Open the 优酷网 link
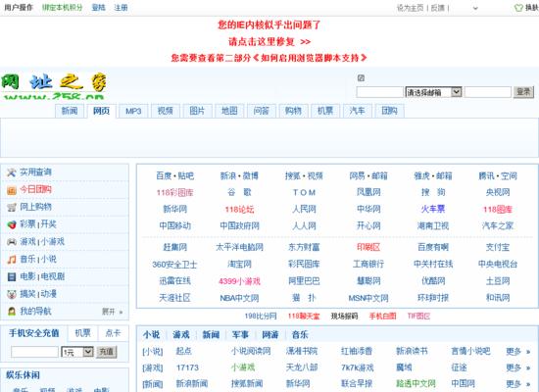 point(433,281)
